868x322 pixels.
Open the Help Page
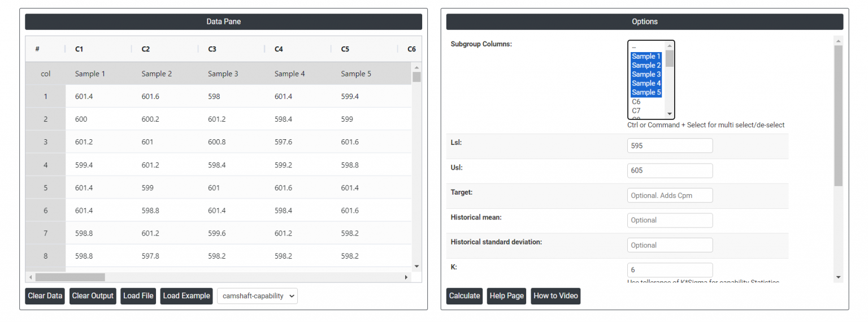tap(506, 296)
